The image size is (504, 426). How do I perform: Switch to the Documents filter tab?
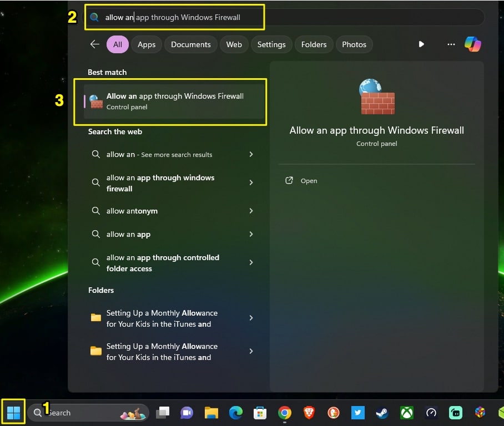pyautogui.click(x=191, y=44)
